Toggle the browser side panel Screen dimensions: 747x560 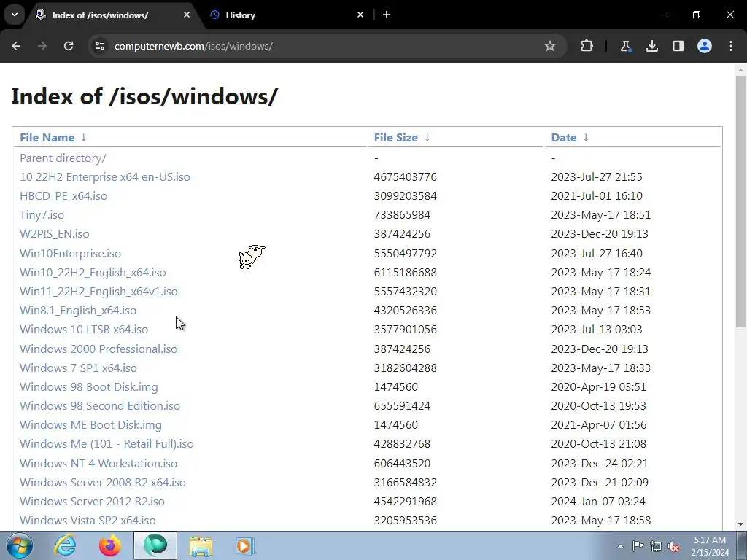(678, 46)
